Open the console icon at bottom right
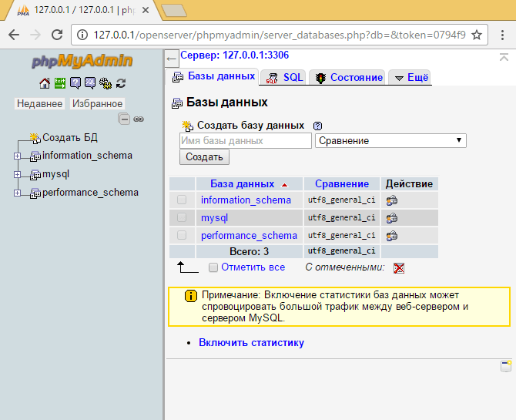This screenshot has height=420, width=516. (506, 366)
